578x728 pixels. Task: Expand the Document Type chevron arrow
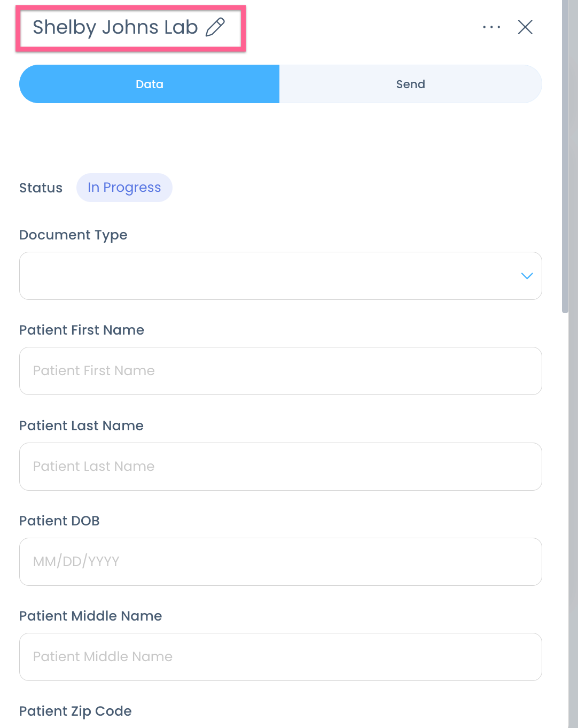(527, 276)
